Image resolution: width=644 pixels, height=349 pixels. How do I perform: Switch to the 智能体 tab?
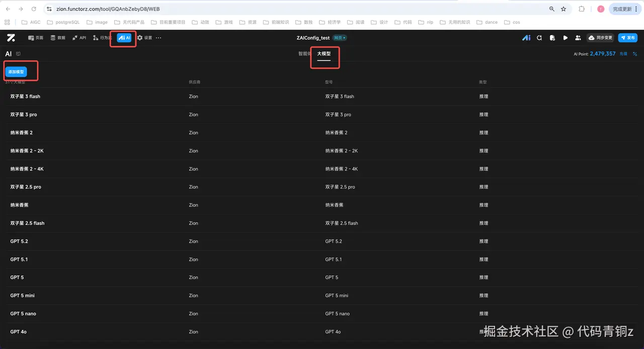[304, 54]
